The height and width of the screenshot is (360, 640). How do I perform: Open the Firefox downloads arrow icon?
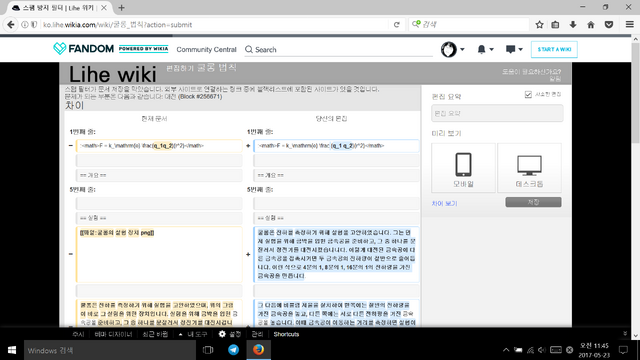pyautogui.click(x=573, y=24)
